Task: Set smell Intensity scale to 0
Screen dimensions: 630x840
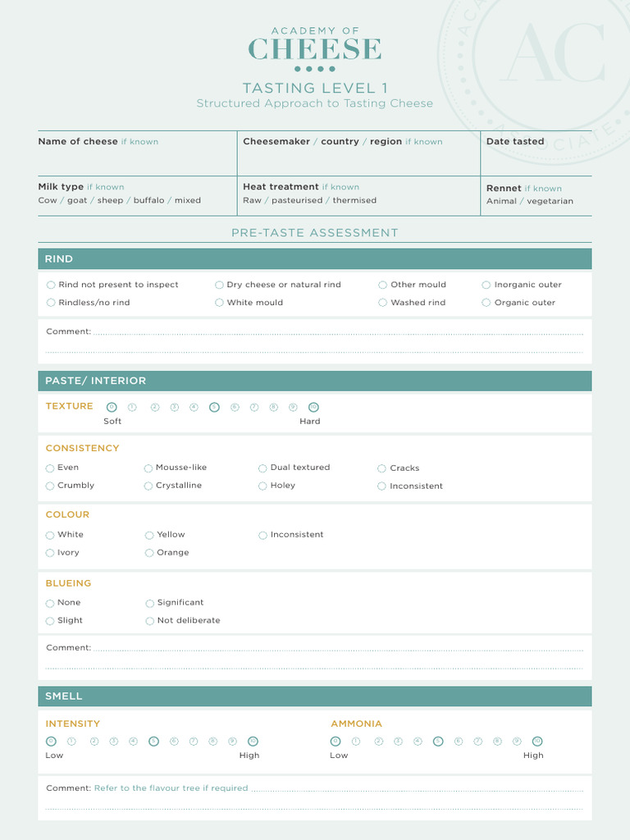Action: (51, 742)
